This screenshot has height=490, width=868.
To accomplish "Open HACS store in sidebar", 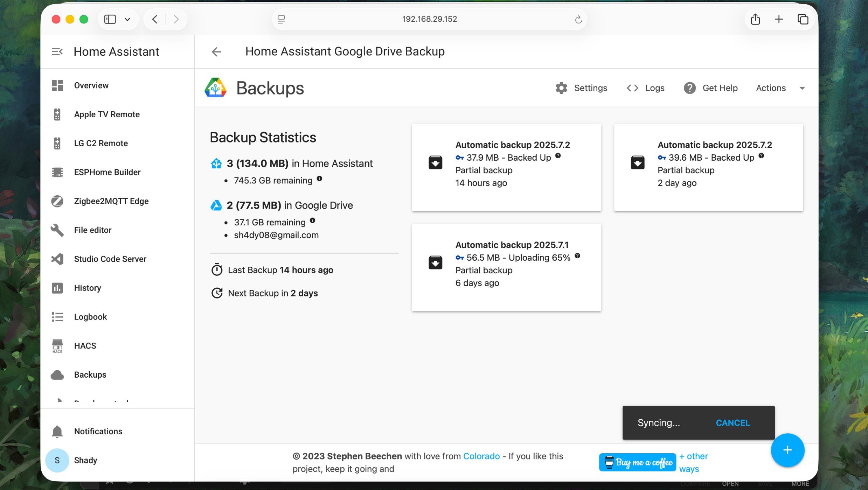I will pyautogui.click(x=85, y=346).
